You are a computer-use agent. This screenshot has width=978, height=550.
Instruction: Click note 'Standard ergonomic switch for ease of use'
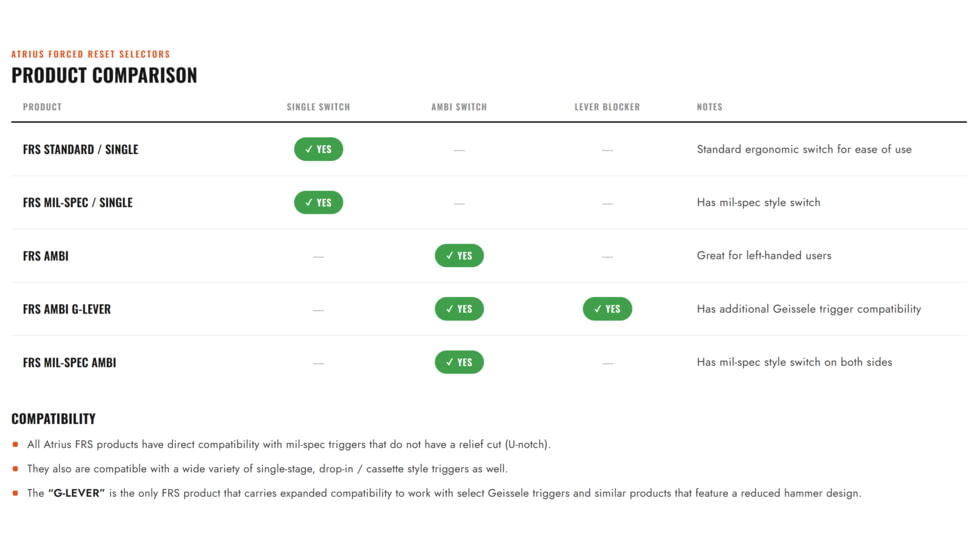click(804, 149)
